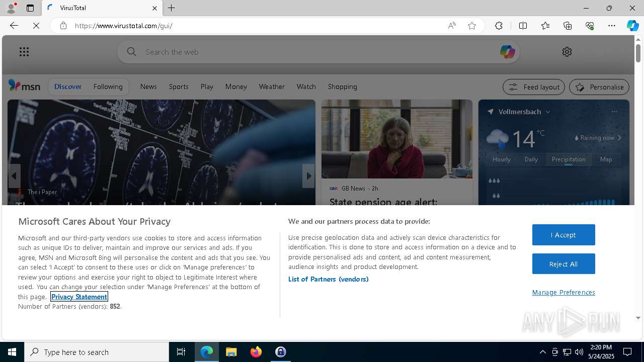
Task: Open the Play section
Action: 207,86
